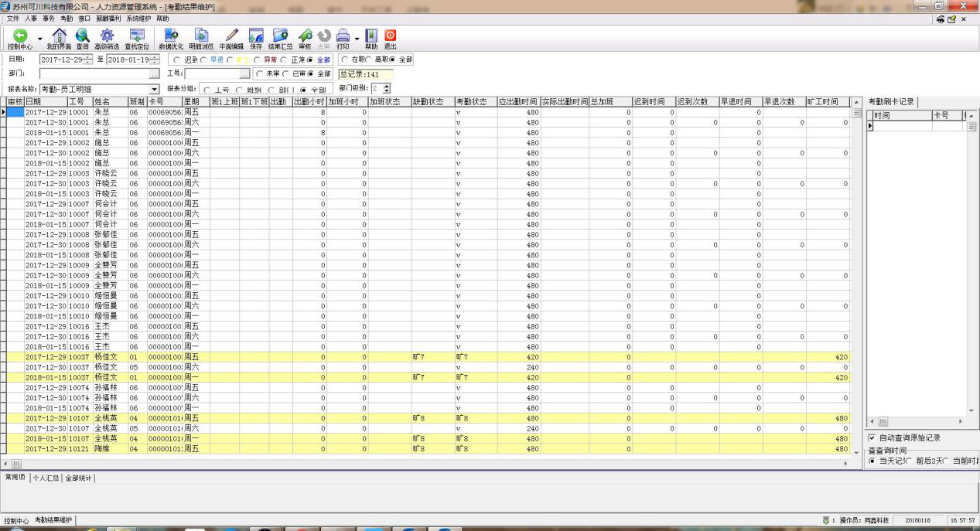Open 我的界面 home icon
This screenshot has width=980, height=531.
pyautogui.click(x=59, y=36)
